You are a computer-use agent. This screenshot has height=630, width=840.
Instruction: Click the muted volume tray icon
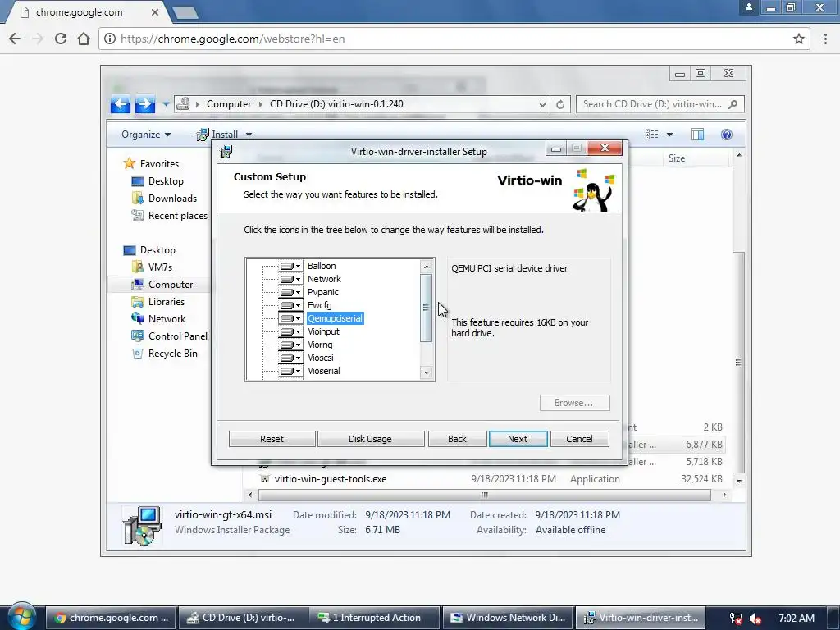[756, 619]
